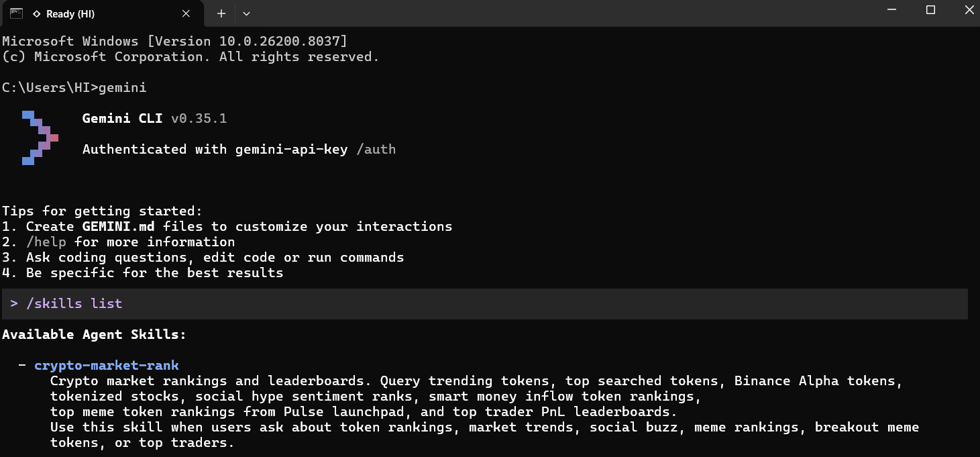Minimize the terminal window
This screenshot has height=457, width=980.
[x=891, y=10]
